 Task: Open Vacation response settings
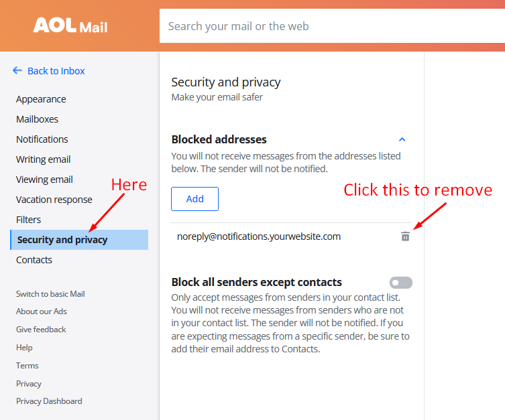54,200
